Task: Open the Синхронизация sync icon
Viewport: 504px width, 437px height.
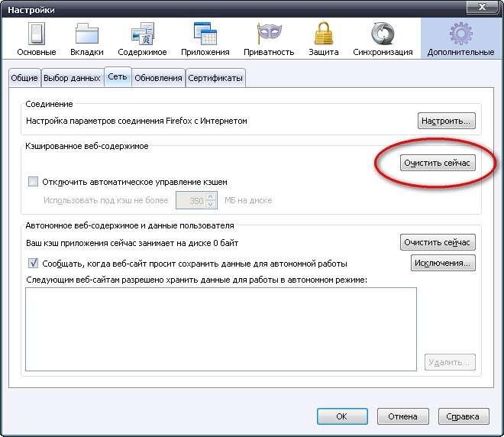Action: tap(383, 34)
